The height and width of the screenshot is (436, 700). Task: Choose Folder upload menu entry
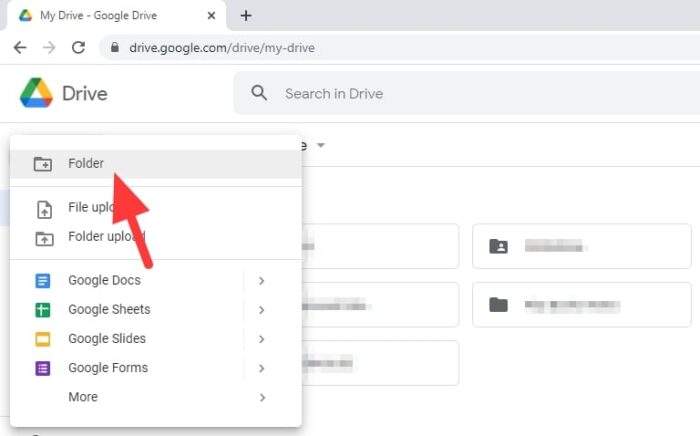tap(156, 237)
